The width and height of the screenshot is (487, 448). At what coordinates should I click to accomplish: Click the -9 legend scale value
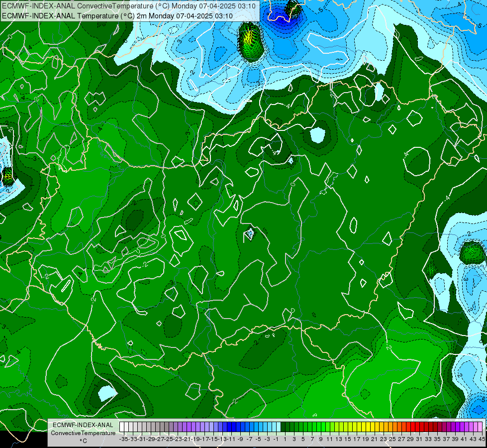240,439
